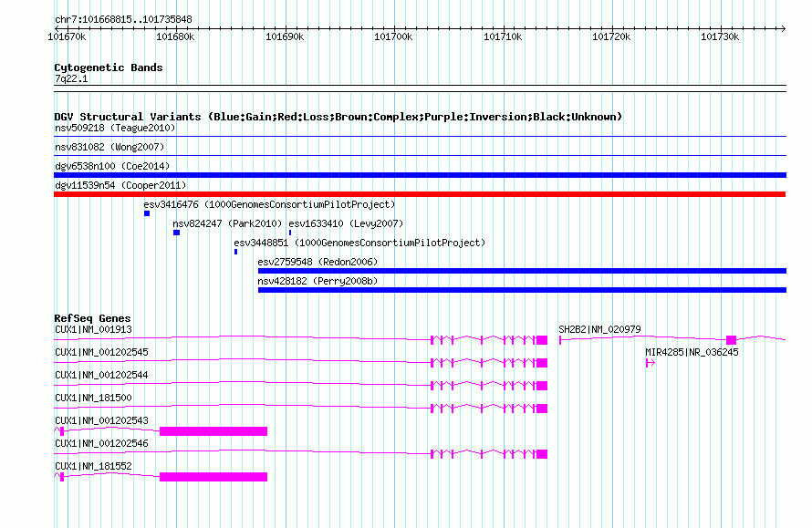Click the 7q22.1 band label
This screenshot has height=528, width=812.
pos(71,78)
